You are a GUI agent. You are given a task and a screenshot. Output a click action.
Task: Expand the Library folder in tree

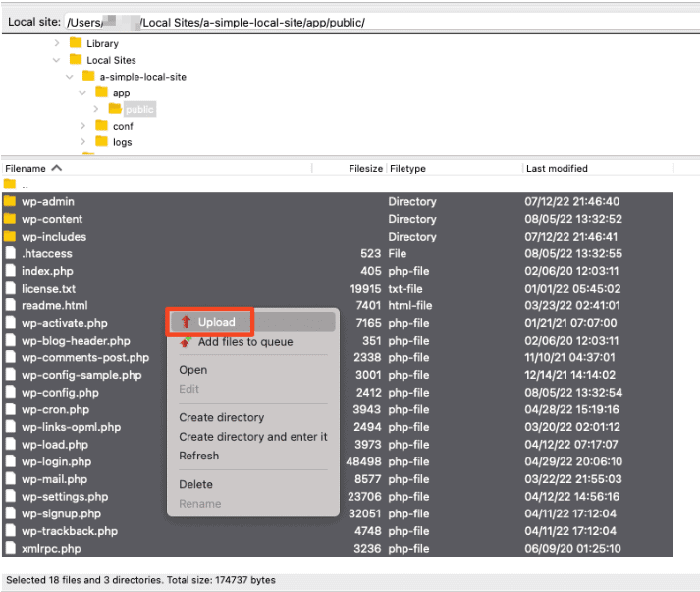[57, 43]
